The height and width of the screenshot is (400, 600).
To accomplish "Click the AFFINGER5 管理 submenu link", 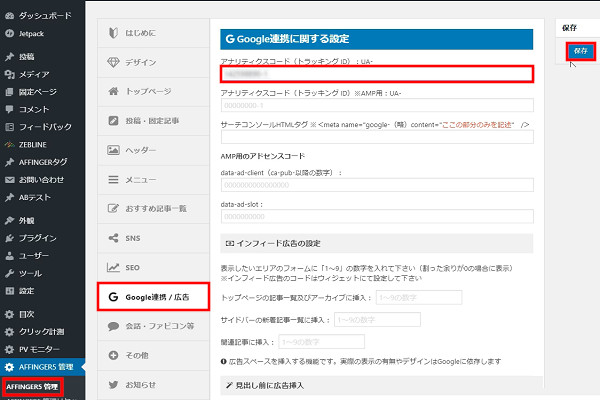I will (x=32, y=387).
